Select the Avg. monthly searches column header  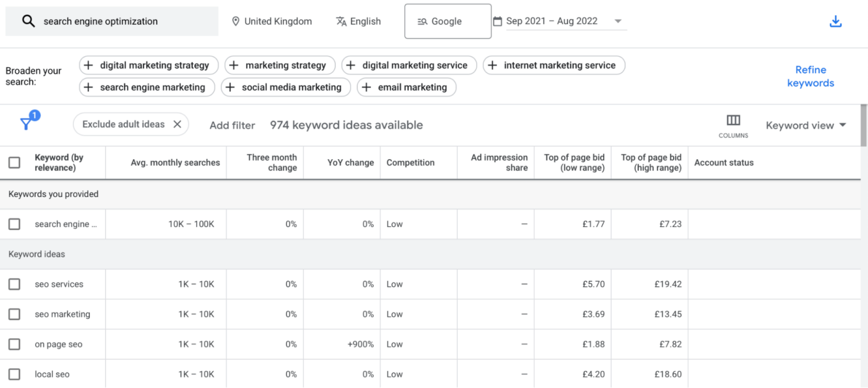point(175,162)
